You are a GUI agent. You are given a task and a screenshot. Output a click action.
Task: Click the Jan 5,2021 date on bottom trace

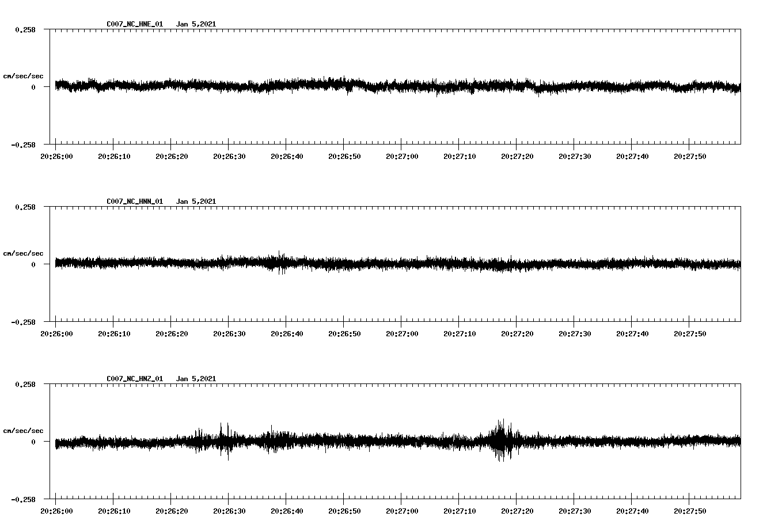pos(196,378)
